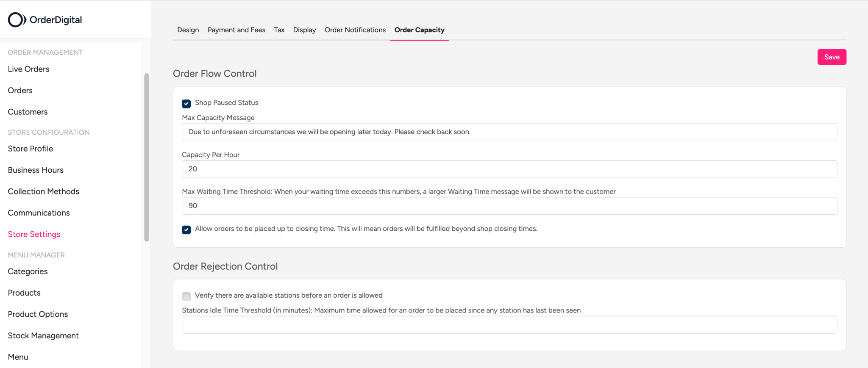The image size is (868, 368).
Task: Toggle the Shop Paused Status checkbox
Action: [x=186, y=103]
